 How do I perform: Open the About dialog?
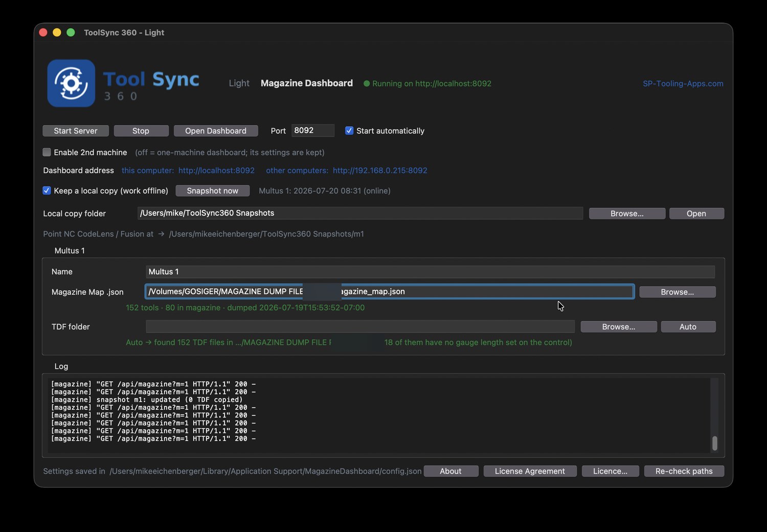click(451, 471)
